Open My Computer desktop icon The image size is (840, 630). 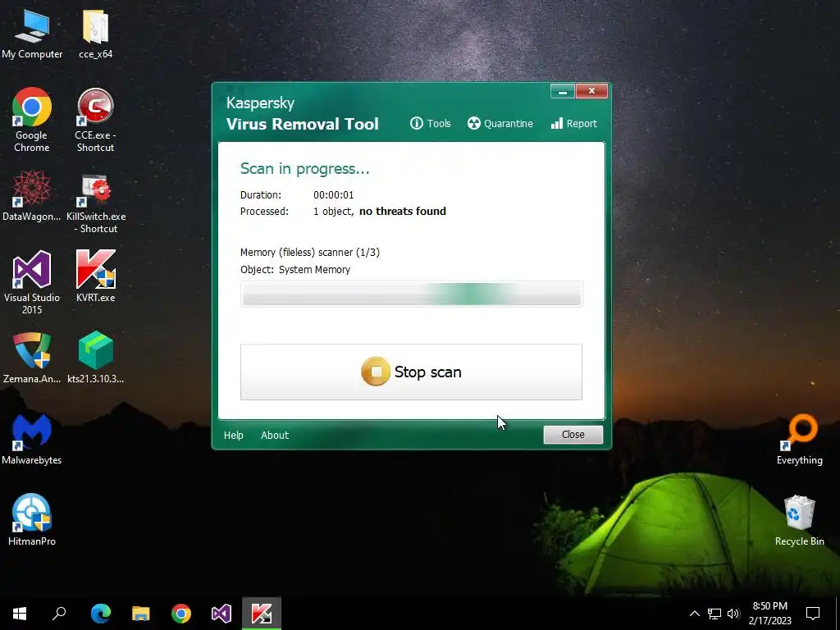[32, 33]
